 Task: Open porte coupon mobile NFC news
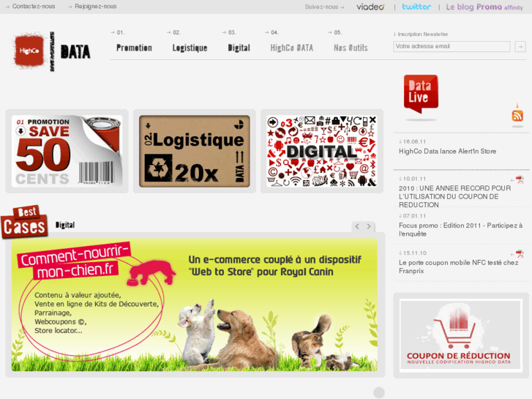(458, 266)
